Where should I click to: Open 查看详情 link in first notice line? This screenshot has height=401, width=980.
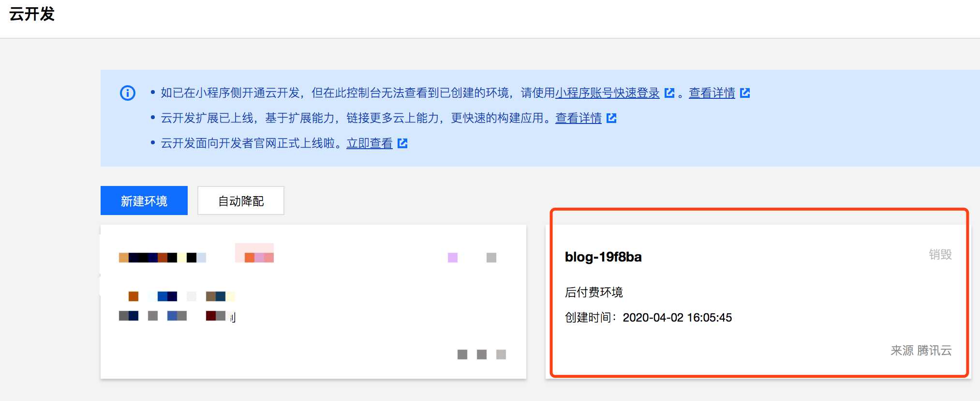pos(712,93)
